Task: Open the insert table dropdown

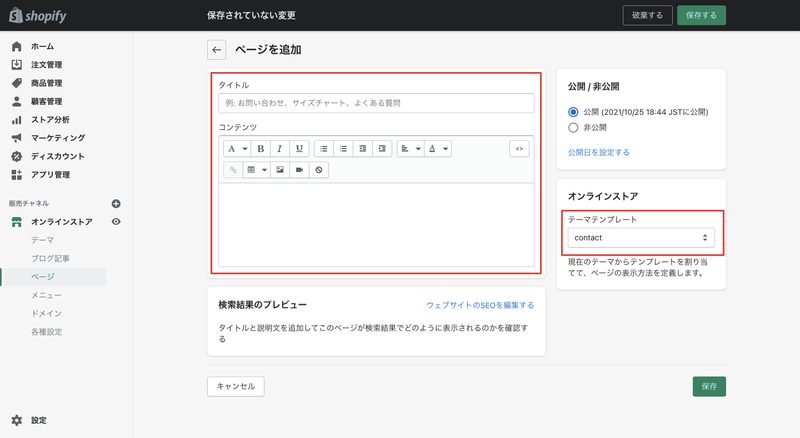Action: (256, 169)
